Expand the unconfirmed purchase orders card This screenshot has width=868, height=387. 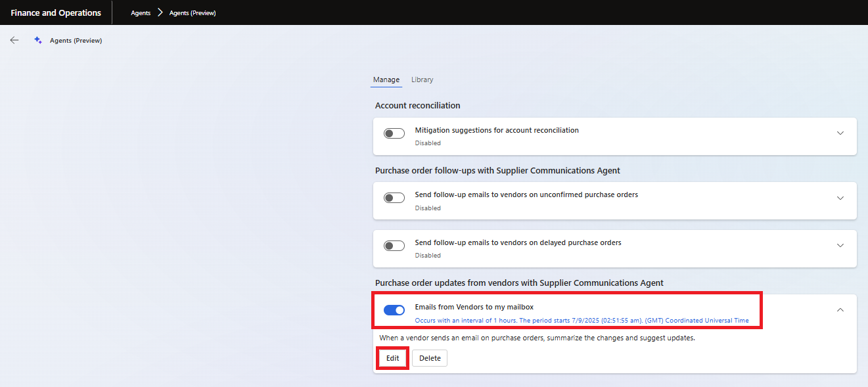[840, 198]
